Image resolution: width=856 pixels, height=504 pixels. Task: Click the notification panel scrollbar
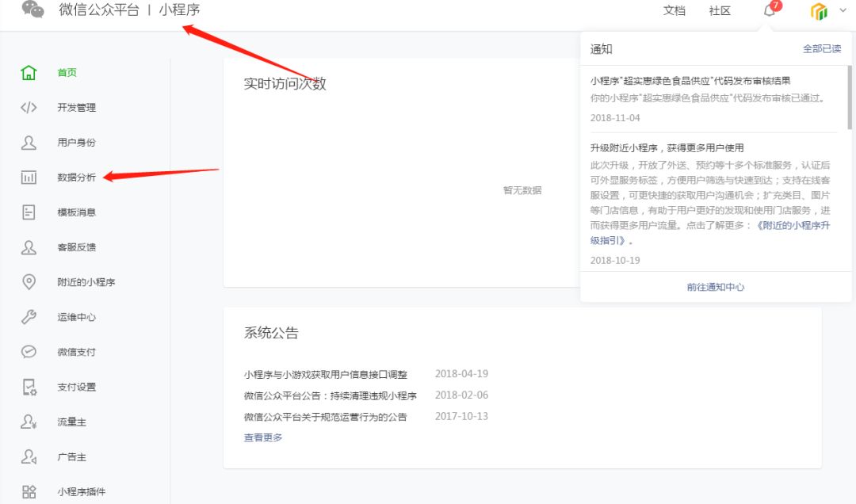[850, 97]
